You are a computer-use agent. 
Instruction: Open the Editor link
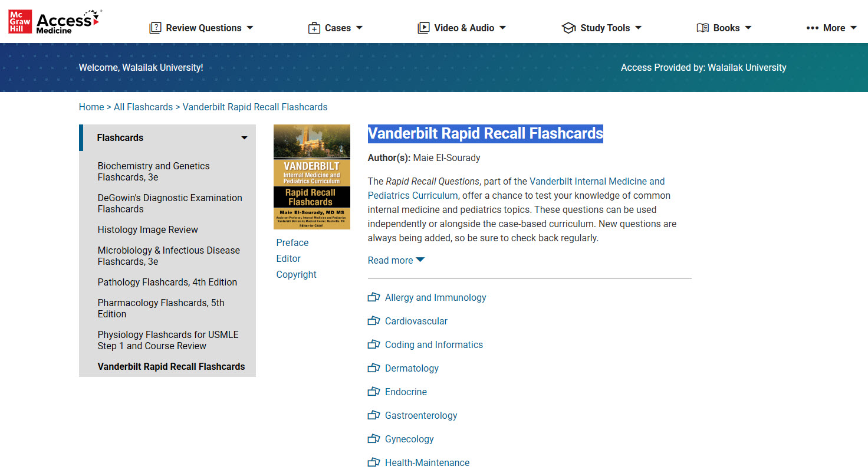pyautogui.click(x=288, y=258)
